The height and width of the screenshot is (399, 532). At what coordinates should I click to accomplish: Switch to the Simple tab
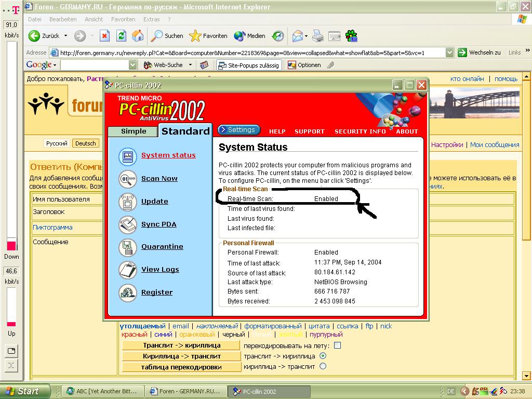point(134,131)
